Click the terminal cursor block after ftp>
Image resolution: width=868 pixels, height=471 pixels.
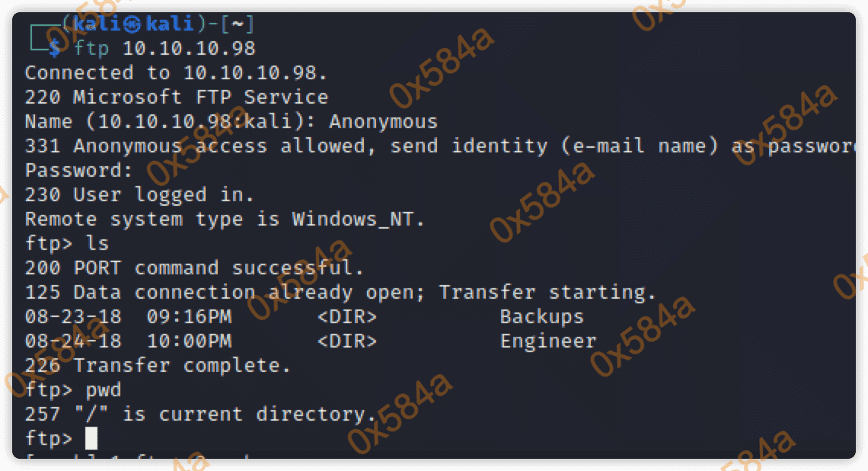pos(91,438)
